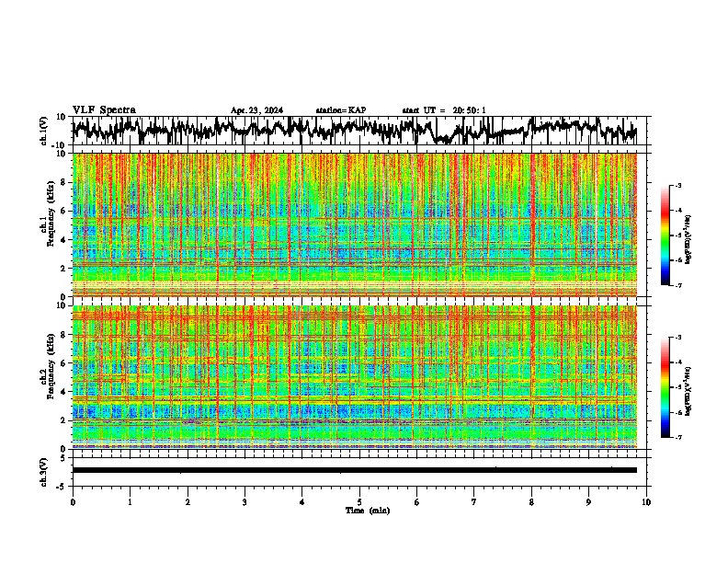Screen dimensions: 728x563
Task: Click the ch.2 "Frequency (kHz)" axis label
Action: pyautogui.click(x=51, y=366)
